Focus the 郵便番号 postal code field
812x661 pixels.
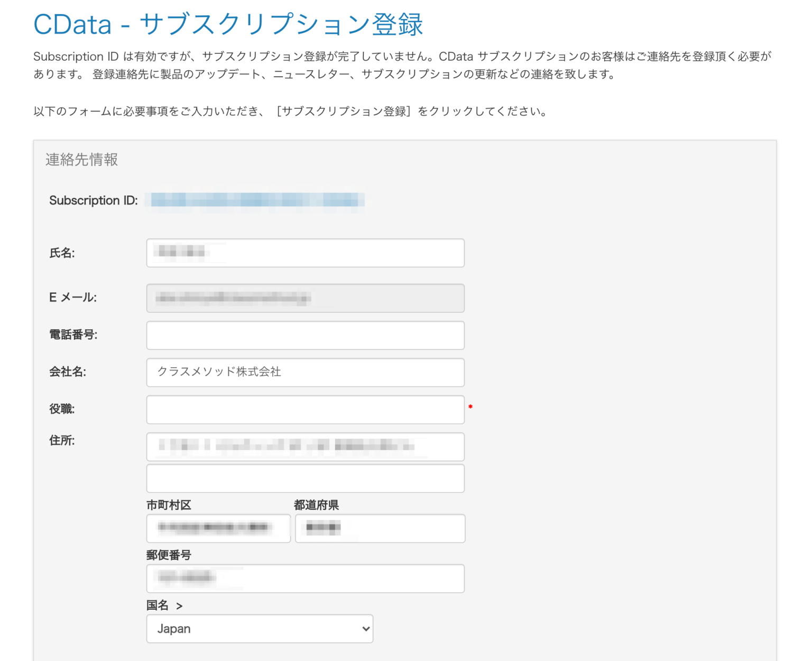click(305, 578)
